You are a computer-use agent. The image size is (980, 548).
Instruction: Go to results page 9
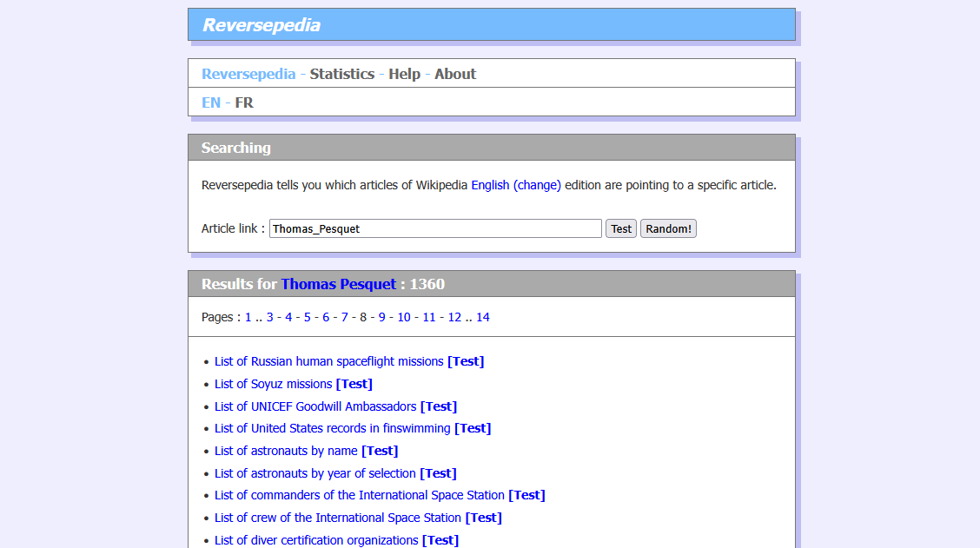click(x=382, y=318)
